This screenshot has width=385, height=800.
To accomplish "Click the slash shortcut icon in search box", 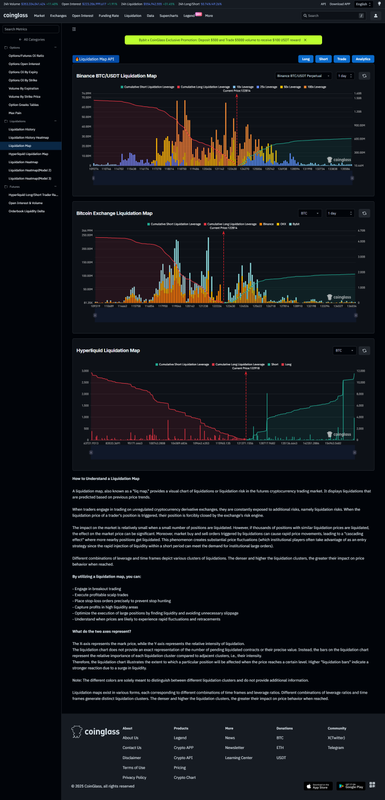I will click(x=361, y=16).
